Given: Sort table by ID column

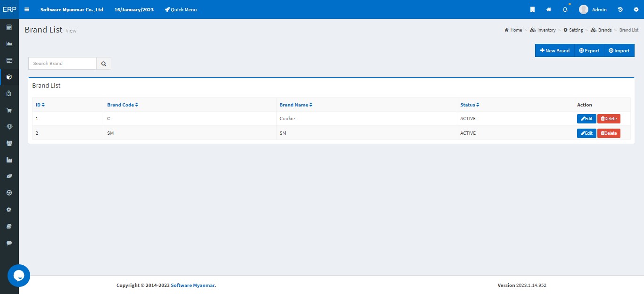Looking at the screenshot, I should click(40, 105).
